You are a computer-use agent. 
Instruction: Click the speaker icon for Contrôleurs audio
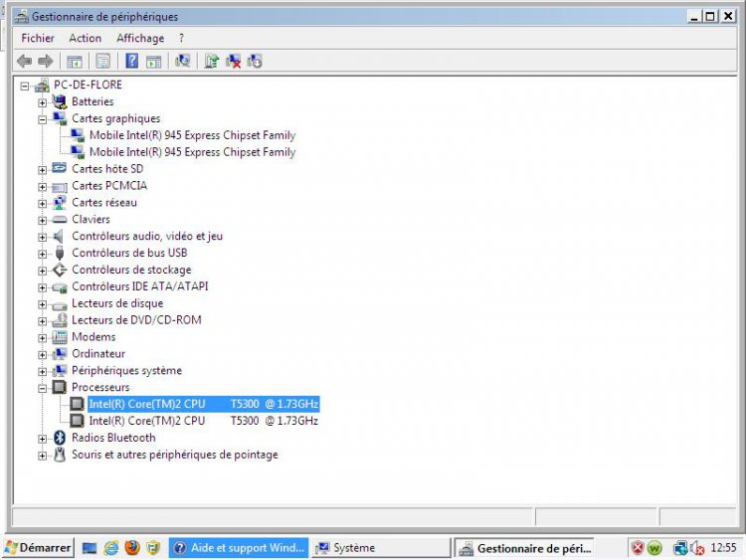[59, 236]
